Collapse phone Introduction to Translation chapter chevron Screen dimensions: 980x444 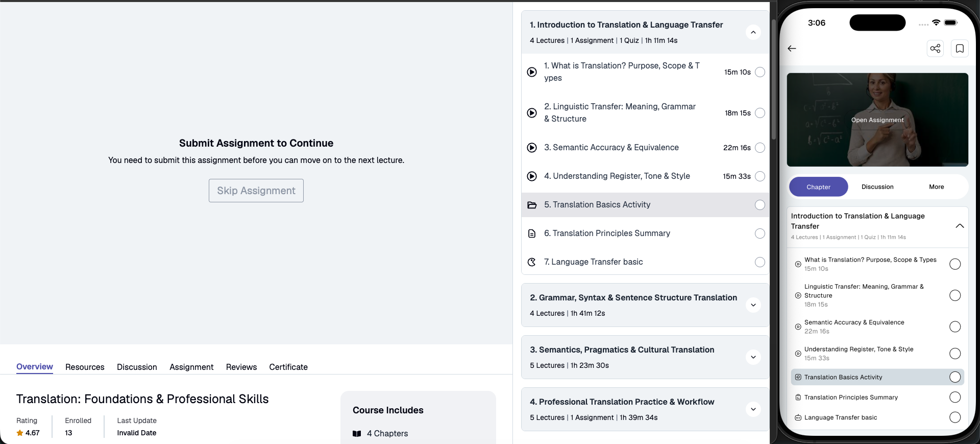(x=960, y=226)
